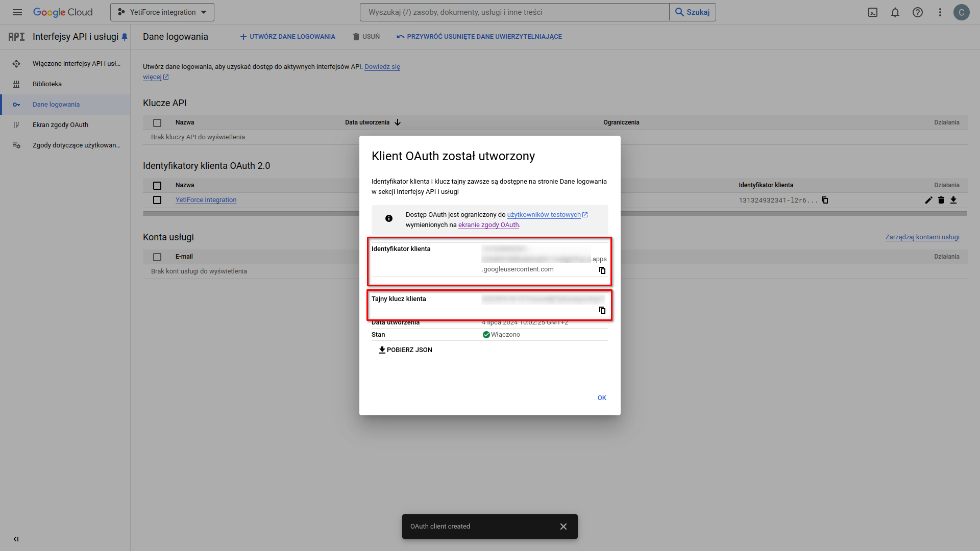Check the YetiForce integration row checkbox
Screen dimensions: 980x551
click(157, 200)
